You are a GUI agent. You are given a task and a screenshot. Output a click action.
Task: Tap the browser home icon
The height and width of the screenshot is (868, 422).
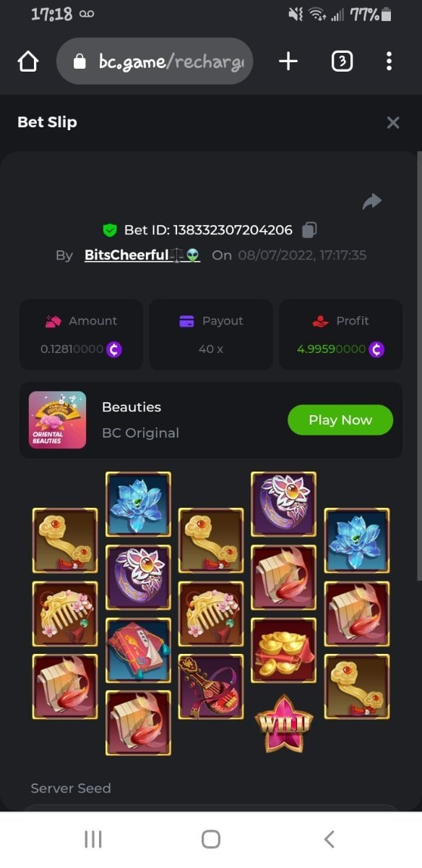[x=28, y=61]
